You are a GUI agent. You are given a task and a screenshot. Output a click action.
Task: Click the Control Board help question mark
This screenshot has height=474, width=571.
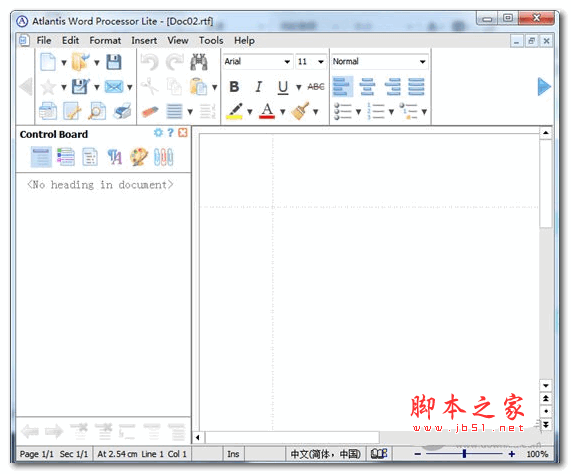pyautogui.click(x=170, y=133)
